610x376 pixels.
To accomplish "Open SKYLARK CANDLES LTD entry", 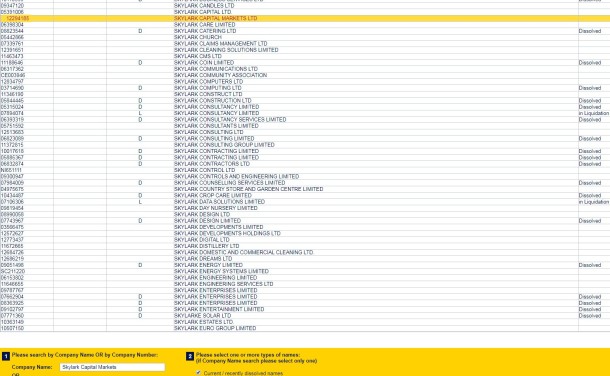I will [x=204, y=6].
